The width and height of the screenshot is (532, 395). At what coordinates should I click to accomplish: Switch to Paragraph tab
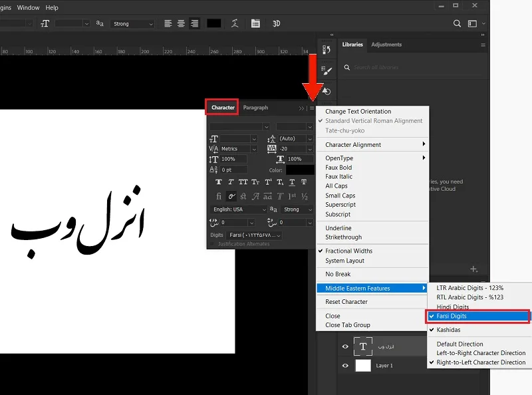tap(255, 108)
